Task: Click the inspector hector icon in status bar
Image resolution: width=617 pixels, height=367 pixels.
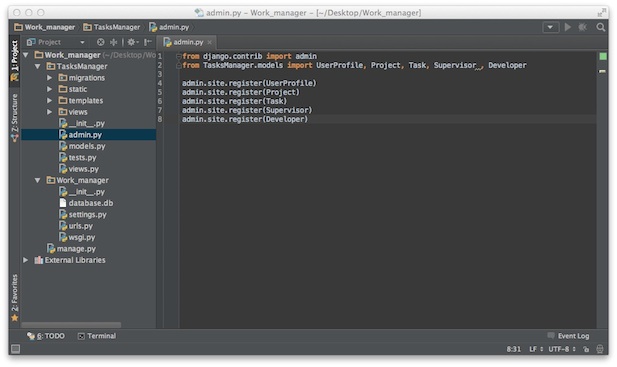Action: pos(600,349)
